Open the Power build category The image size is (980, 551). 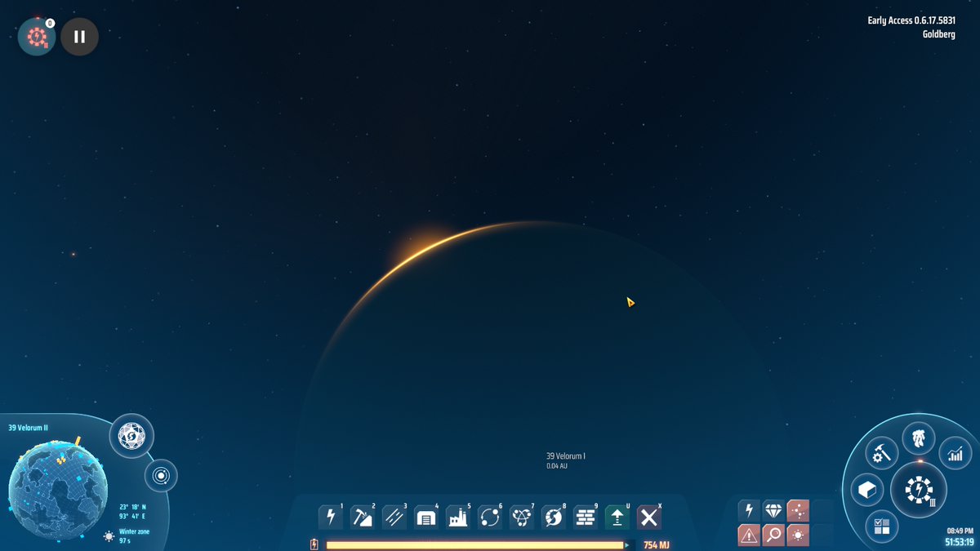pos(330,517)
